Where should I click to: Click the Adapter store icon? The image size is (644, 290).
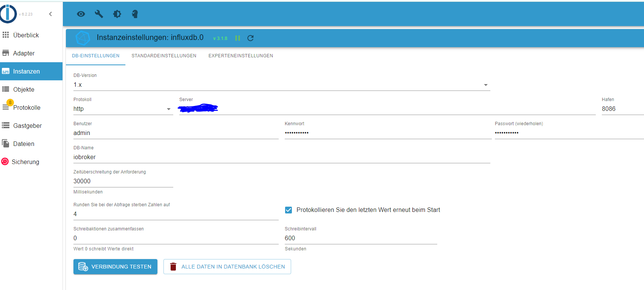pos(6,53)
